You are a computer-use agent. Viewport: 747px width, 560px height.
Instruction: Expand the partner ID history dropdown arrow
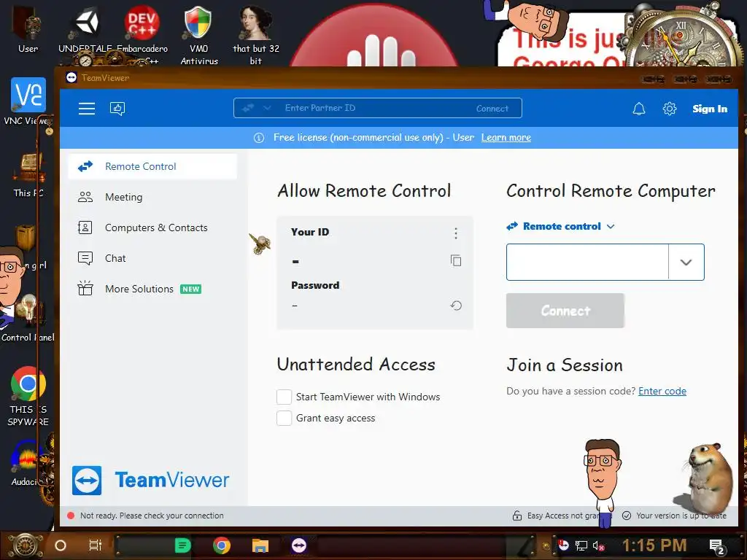click(686, 262)
